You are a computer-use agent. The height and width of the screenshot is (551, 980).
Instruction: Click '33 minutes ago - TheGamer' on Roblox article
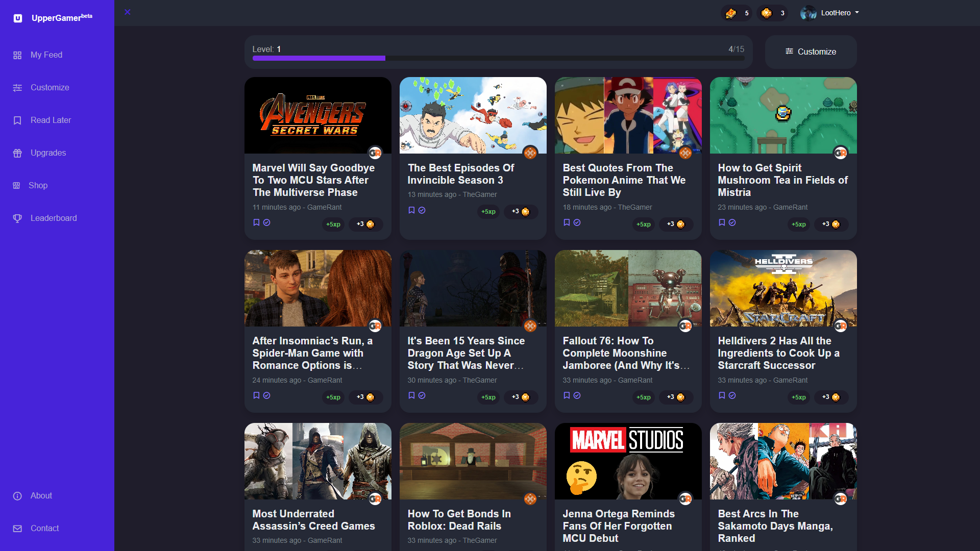tap(452, 540)
